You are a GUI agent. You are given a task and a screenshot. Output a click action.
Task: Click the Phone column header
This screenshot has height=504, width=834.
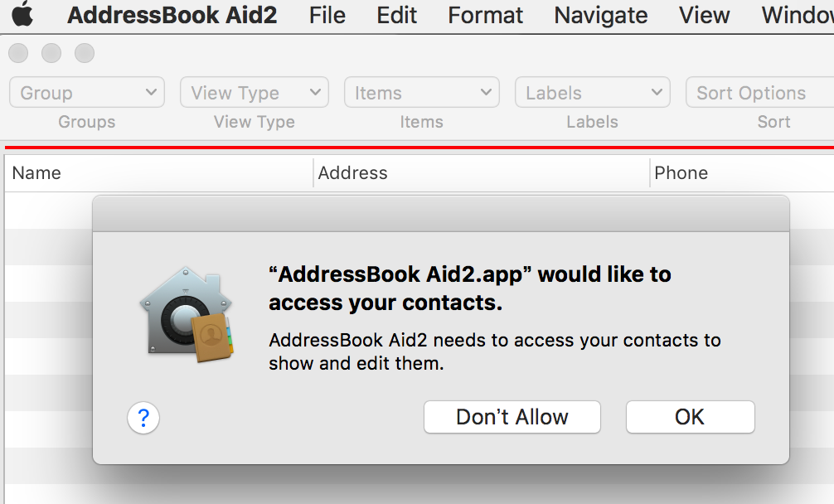pos(738,173)
